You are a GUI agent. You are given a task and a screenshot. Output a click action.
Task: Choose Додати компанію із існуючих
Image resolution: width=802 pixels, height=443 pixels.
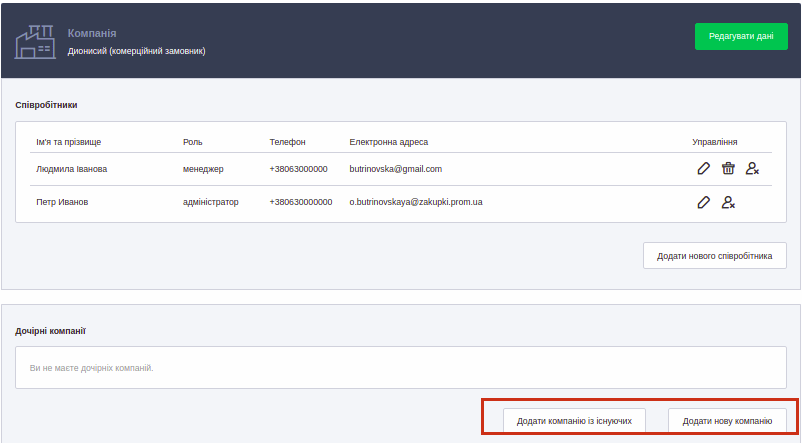(574, 421)
